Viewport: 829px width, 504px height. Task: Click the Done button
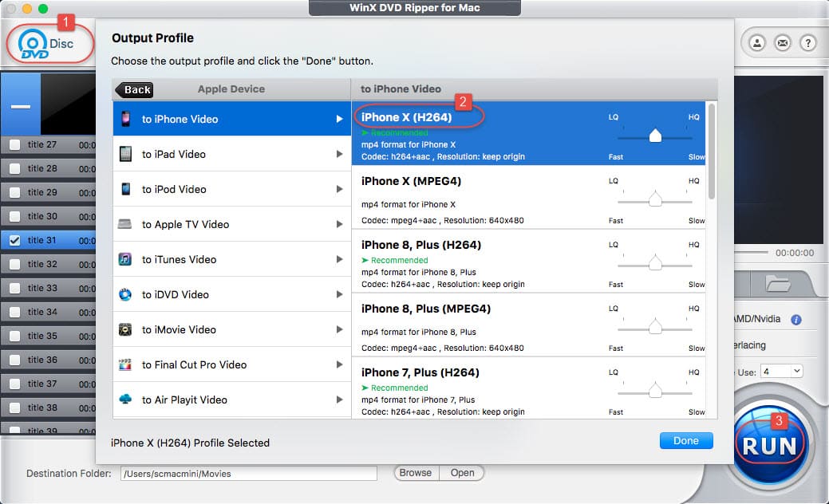coord(686,441)
